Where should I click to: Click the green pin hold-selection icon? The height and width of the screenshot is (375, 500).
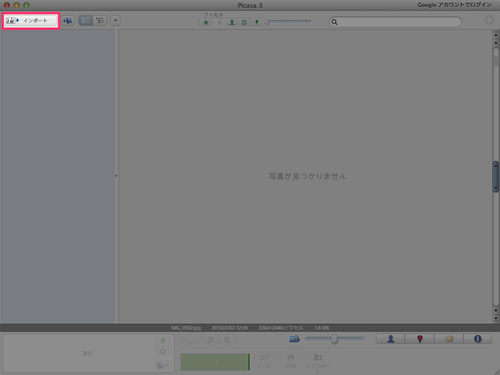pyautogui.click(x=163, y=341)
